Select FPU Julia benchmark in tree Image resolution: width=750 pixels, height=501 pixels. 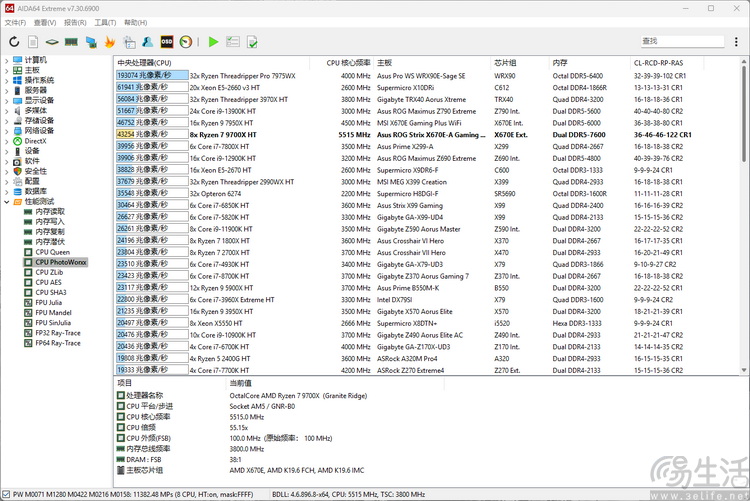click(48, 302)
